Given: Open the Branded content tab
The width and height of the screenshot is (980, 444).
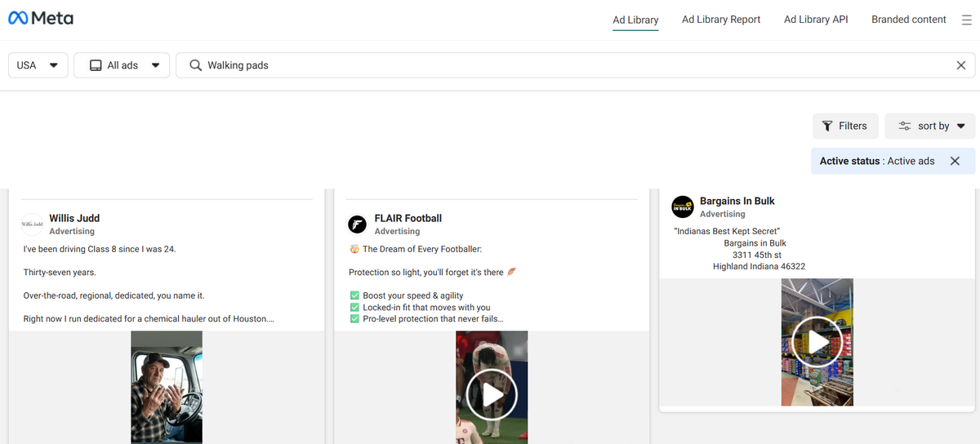Looking at the screenshot, I should tap(909, 20).
